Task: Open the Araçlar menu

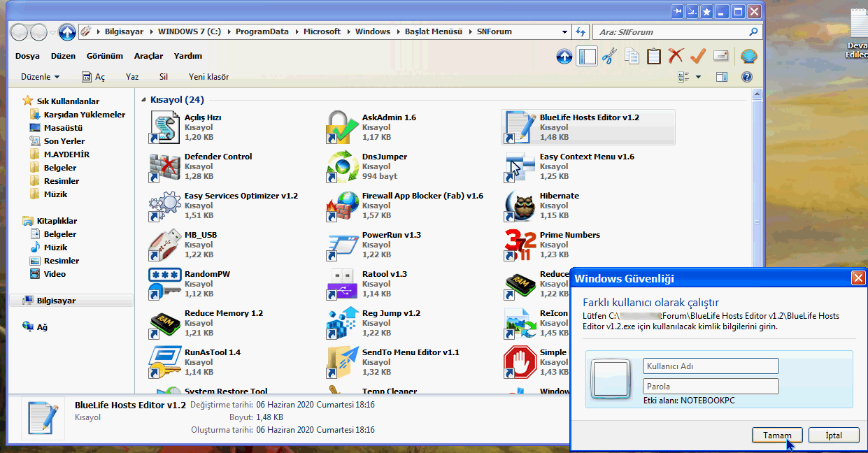Action: (148, 56)
